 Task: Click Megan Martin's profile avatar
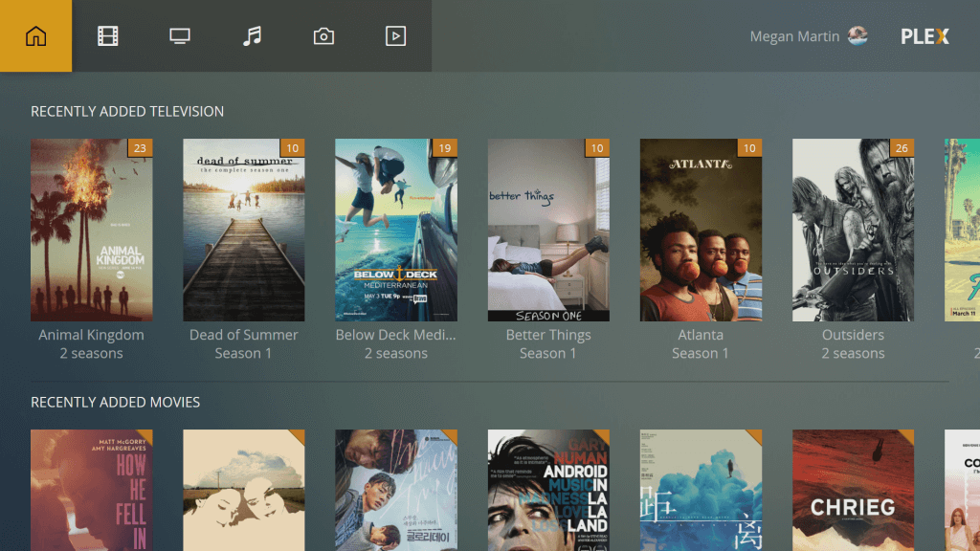point(857,36)
